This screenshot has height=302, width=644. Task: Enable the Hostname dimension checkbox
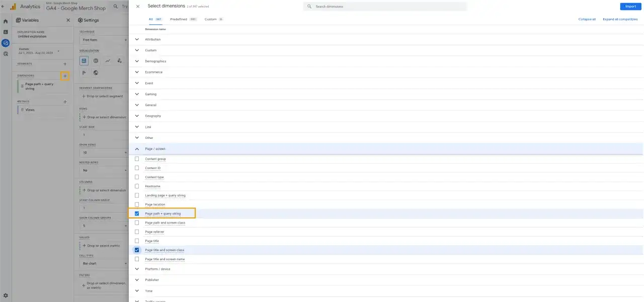(x=136, y=186)
